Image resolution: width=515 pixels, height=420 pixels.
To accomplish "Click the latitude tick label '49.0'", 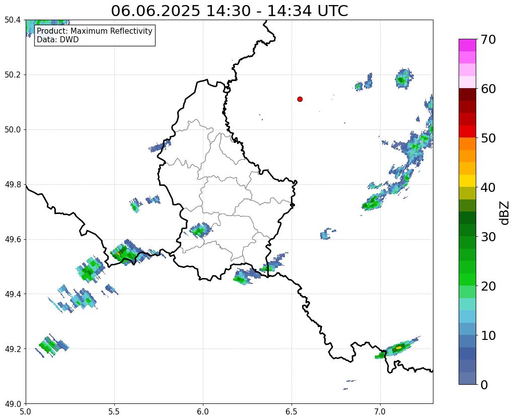I will point(13,403).
